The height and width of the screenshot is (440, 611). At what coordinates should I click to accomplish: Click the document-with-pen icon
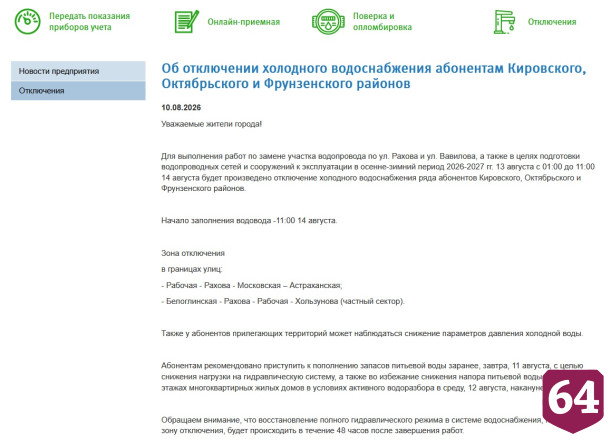186,21
